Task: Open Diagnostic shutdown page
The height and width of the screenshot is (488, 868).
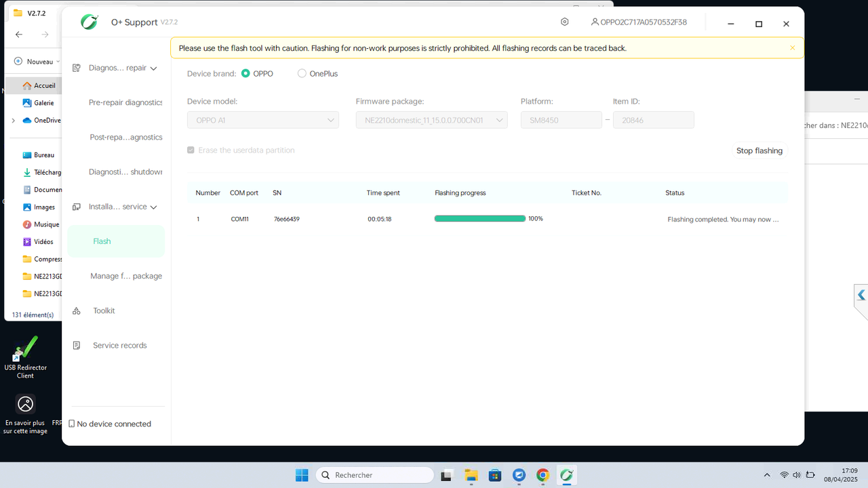Action: tap(125, 171)
